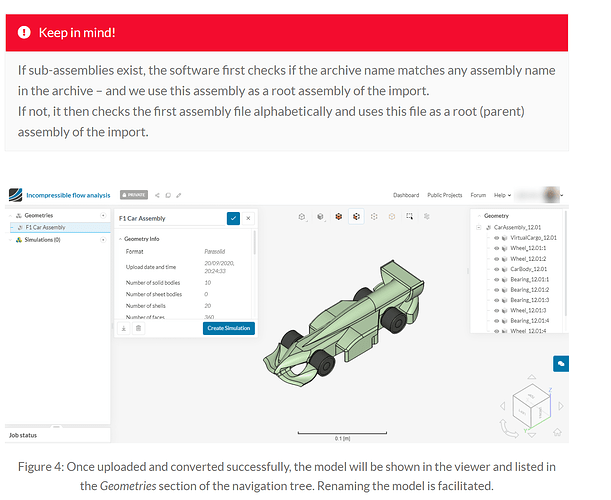This screenshot has width=611, height=500.
Task: Select the face selection mode icon
Action: tap(356, 217)
